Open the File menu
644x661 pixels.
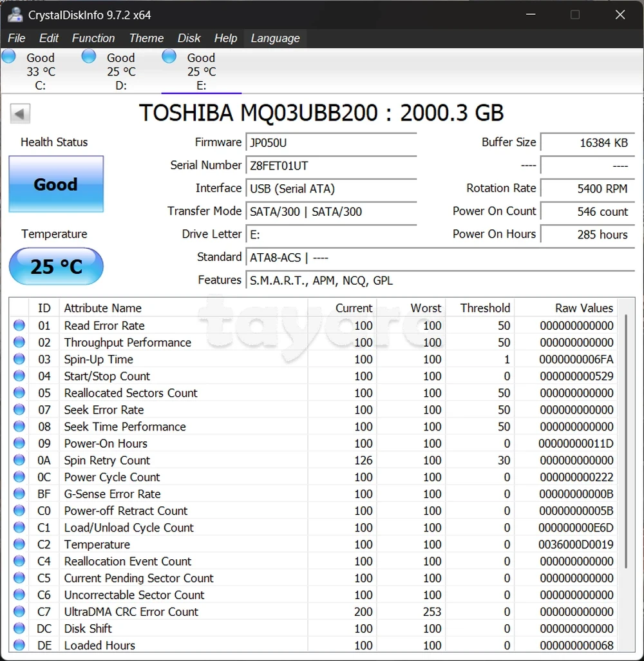(x=17, y=38)
